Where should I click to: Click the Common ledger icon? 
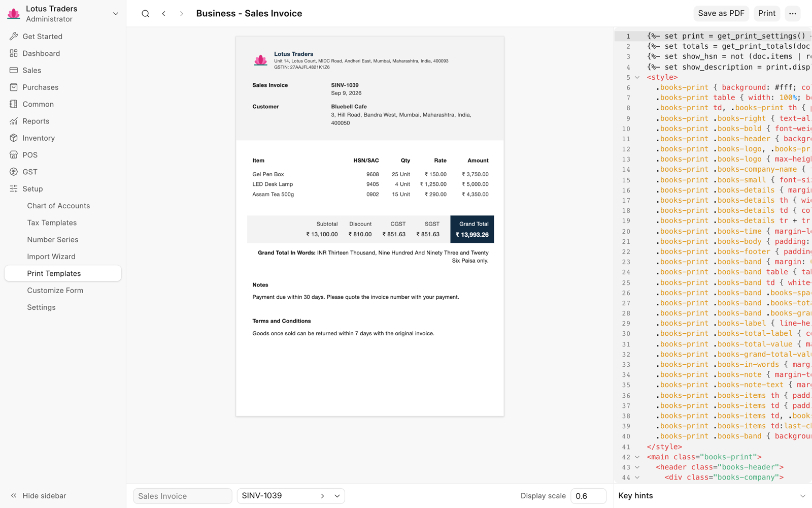click(14, 104)
